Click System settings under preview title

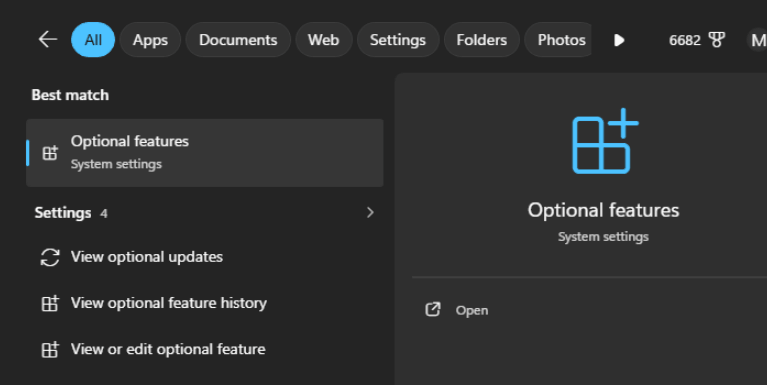604,237
